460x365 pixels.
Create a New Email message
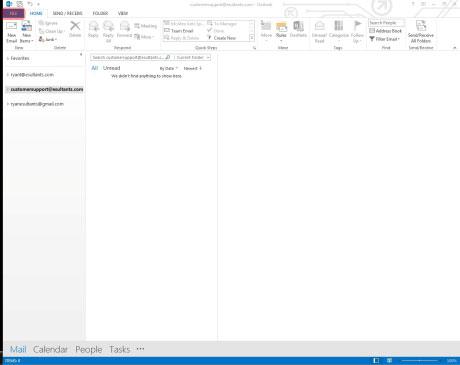pos(11,32)
